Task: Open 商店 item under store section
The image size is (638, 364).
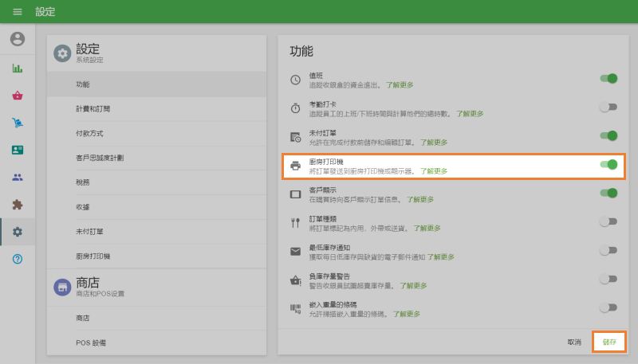Action: click(x=156, y=318)
